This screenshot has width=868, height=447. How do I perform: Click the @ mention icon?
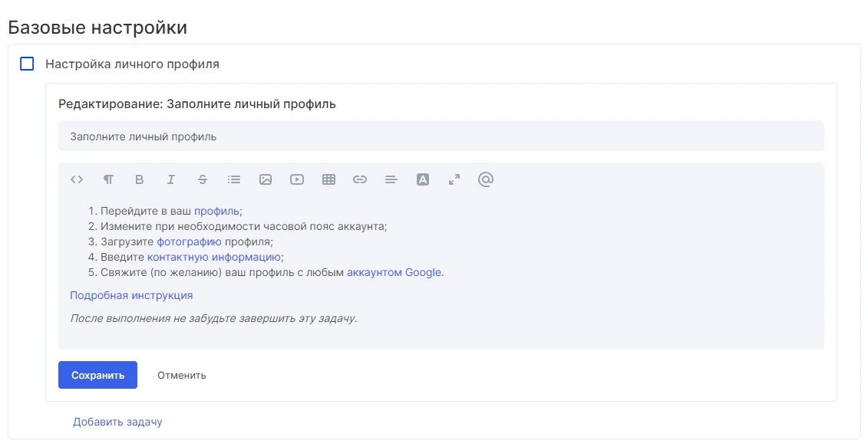tap(485, 179)
